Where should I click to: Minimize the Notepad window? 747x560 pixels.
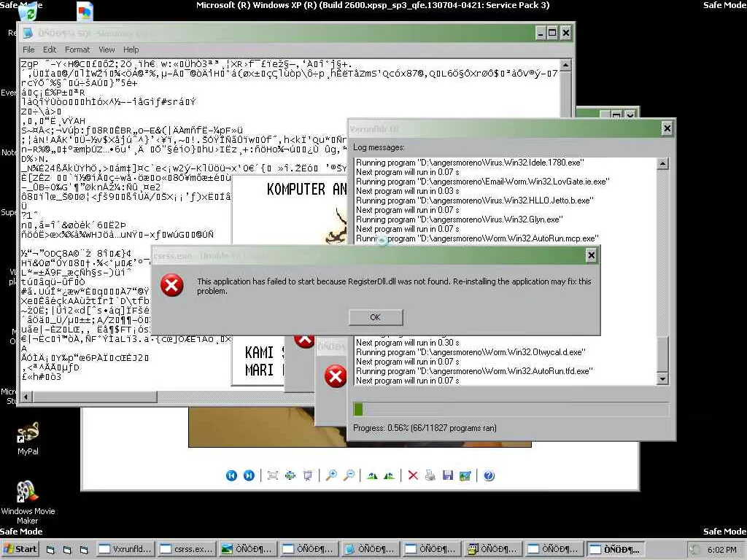(541, 33)
